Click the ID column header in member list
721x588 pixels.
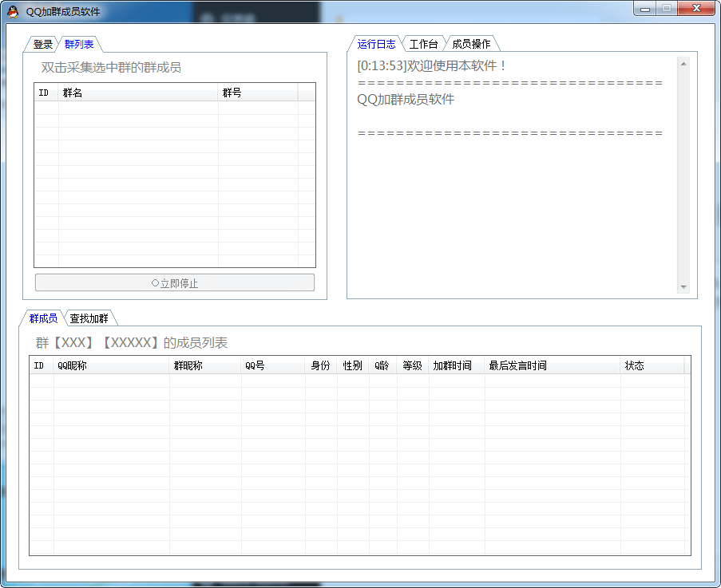tap(42, 365)
